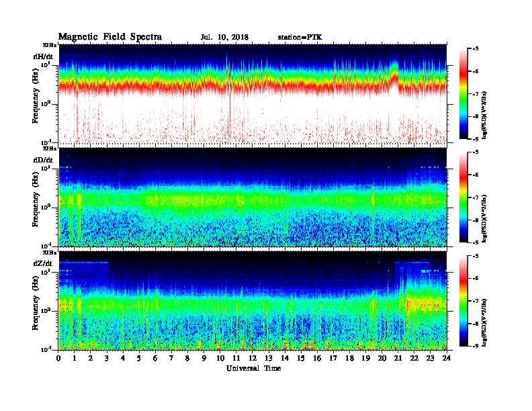Click hour tick label "14" on time axis
Image resolution: width=532 pixels, height=411 pixels.
pos(285,358)
